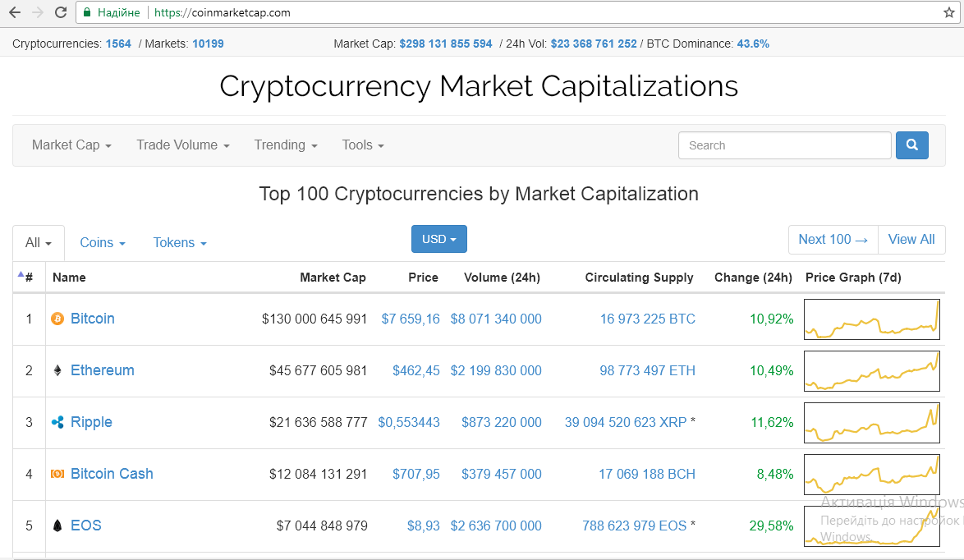Screen dimensions: 964x560
Task: Open the Tools dropdown menu
Action: pyautogui.click(x=363, y=145)
